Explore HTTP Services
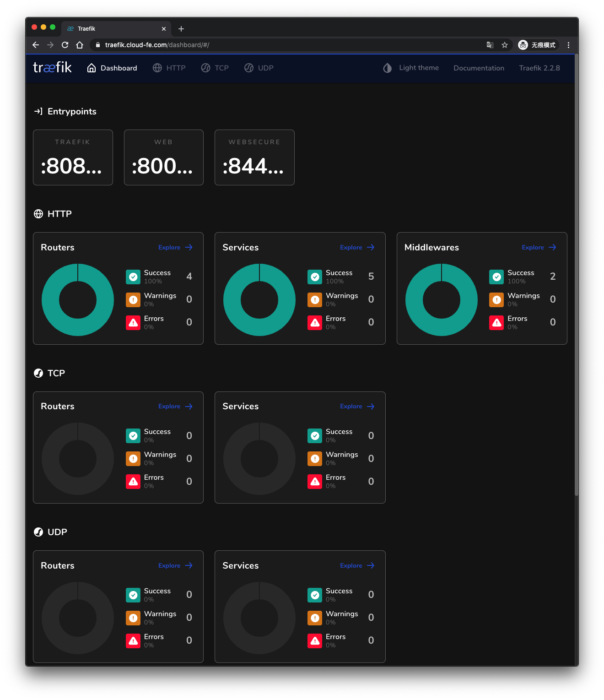 click(x=357, y=247)
